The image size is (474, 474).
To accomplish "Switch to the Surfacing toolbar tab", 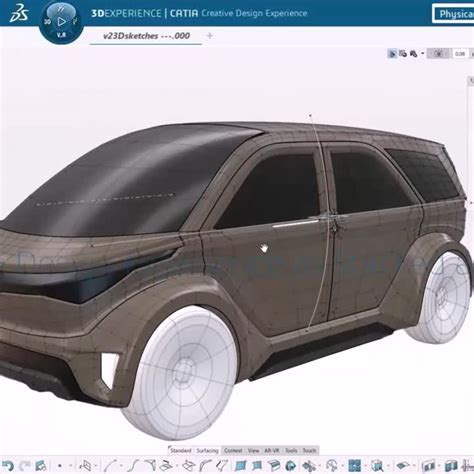I will pos(207,450).
